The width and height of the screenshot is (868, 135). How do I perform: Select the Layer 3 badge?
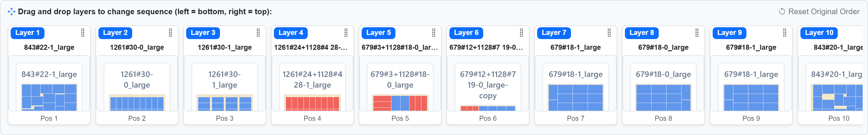point(203,33)
